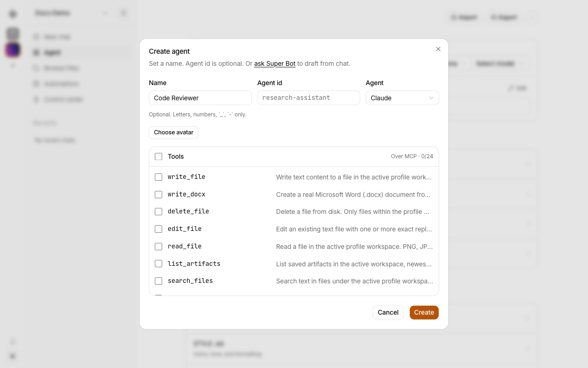
Task: Click the "Read a file in the active" description
Action: tap(355, 247)
